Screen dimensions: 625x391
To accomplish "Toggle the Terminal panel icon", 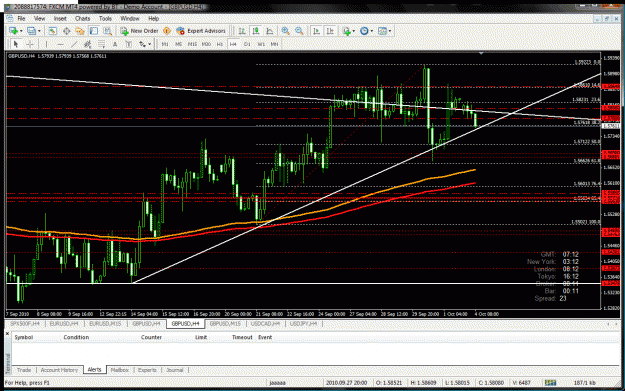I will pyautogui.click(x=94, y=31).
